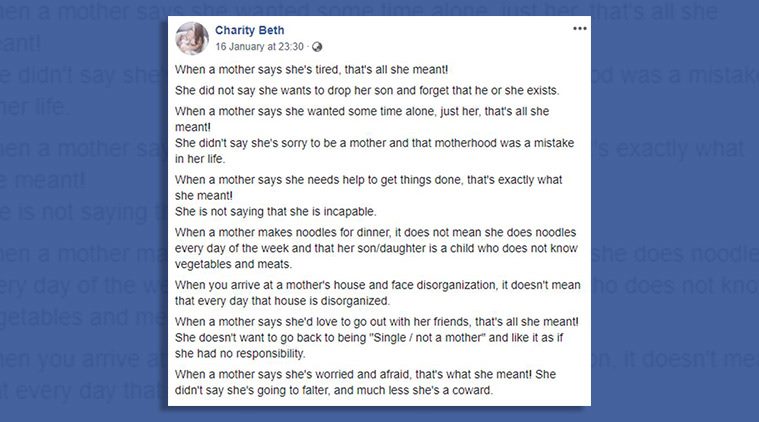Click the "needs help to get things done" line
Screen dimensions: 759x422
(x=368, y=180)
